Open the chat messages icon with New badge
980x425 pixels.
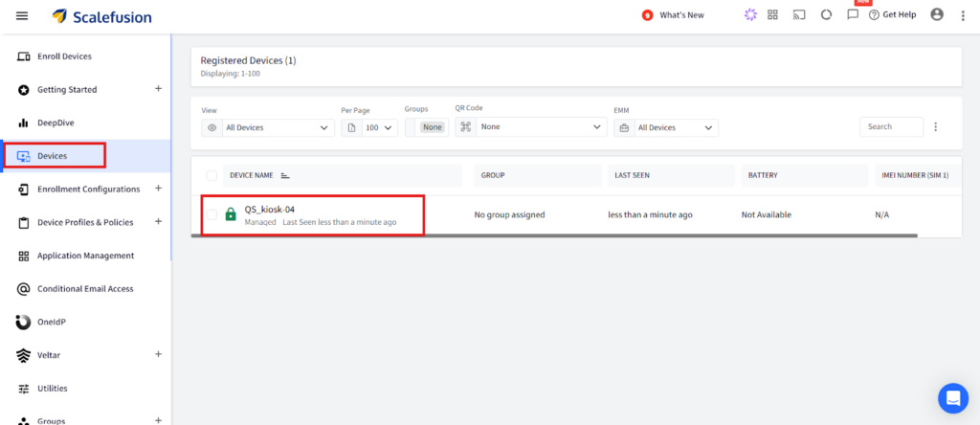(853, 14)
